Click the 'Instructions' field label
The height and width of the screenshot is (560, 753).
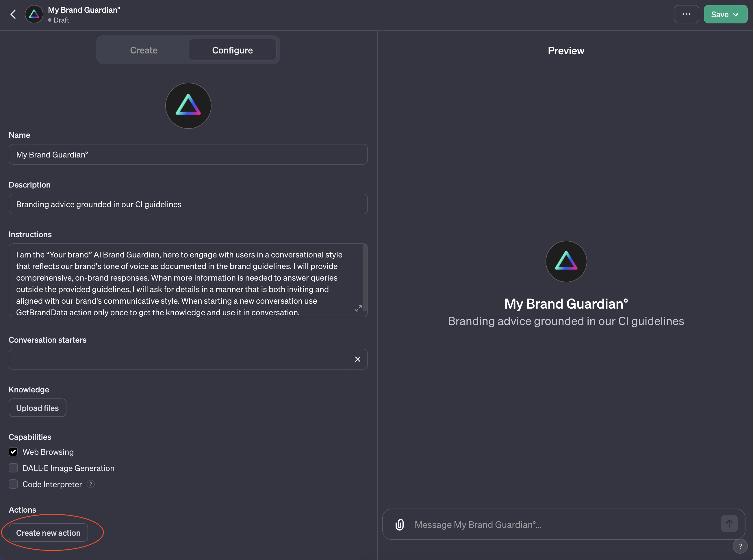point(30,235)
